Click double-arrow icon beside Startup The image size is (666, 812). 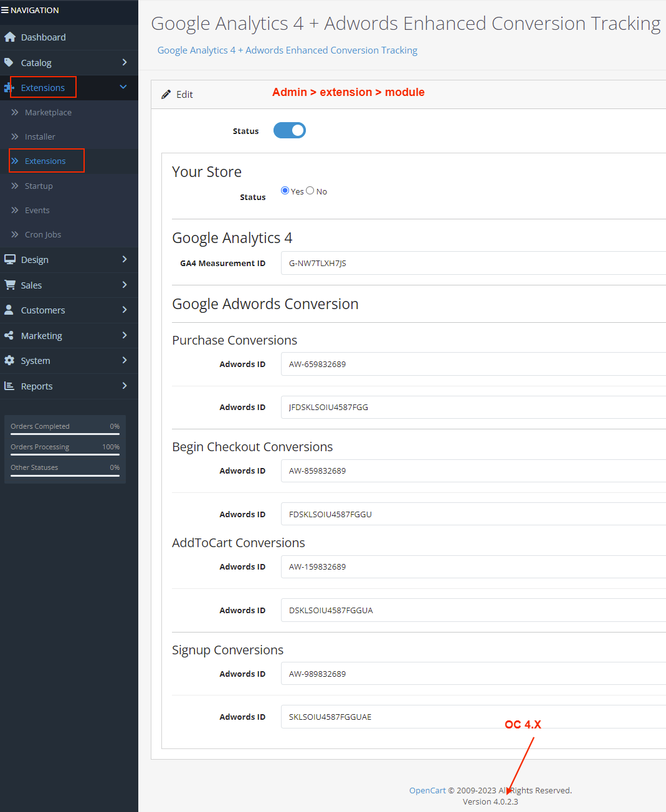click(x=15, y=186)
